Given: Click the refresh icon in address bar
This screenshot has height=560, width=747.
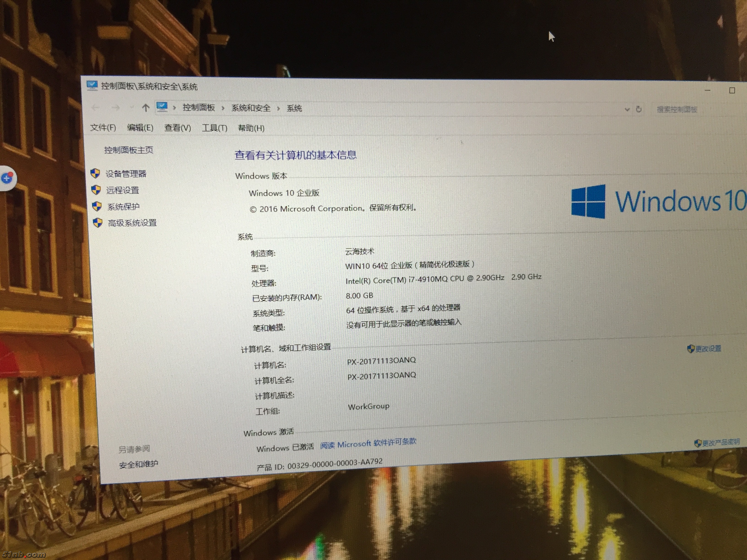Looking at the screenshot, I should 639,109.
